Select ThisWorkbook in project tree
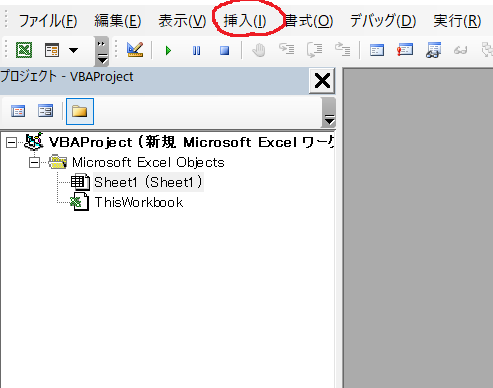 (139, 202)
